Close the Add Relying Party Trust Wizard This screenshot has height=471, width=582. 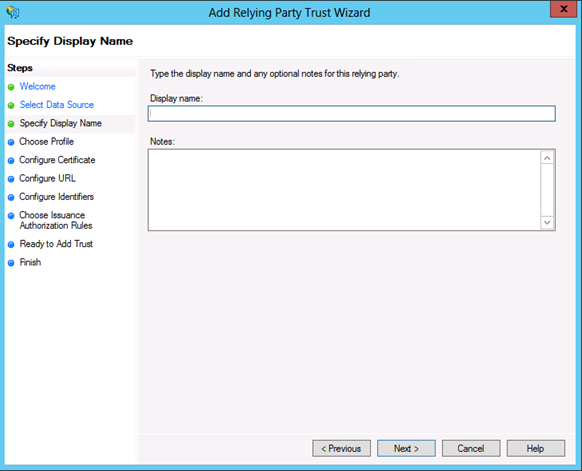tap(563, 9)
